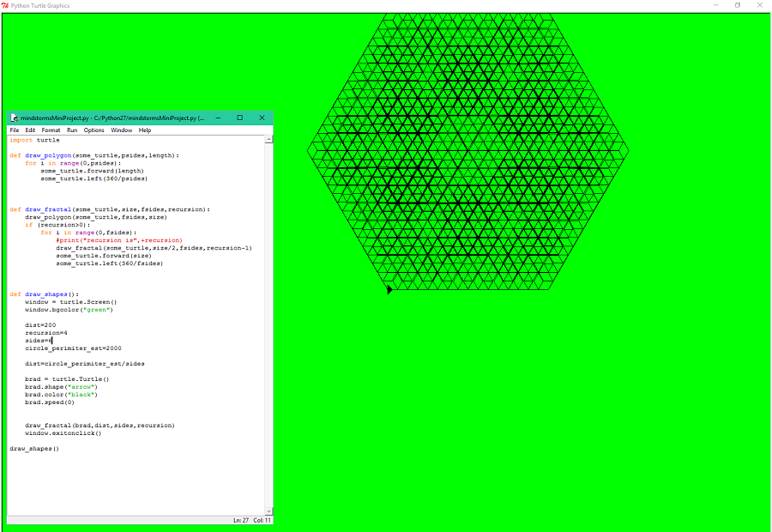Click the black turtle arrow cursor on canvas

click(390, 290)
